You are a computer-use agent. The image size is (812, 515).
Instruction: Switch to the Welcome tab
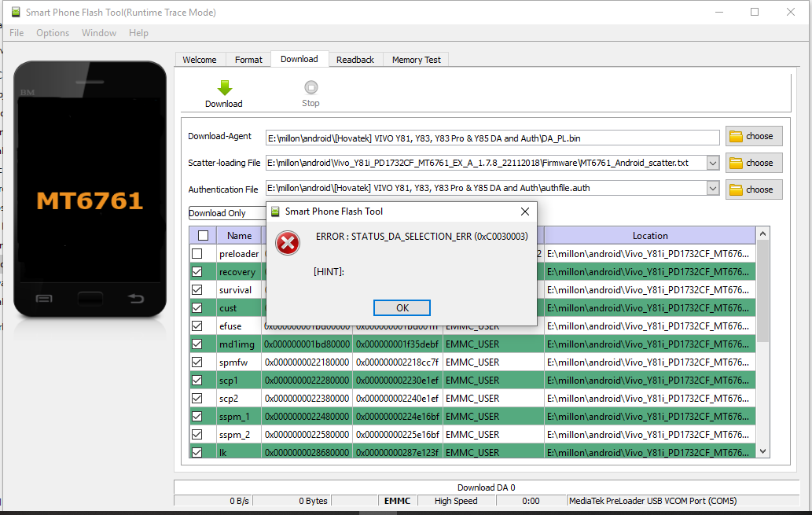(x=200, y=60)
